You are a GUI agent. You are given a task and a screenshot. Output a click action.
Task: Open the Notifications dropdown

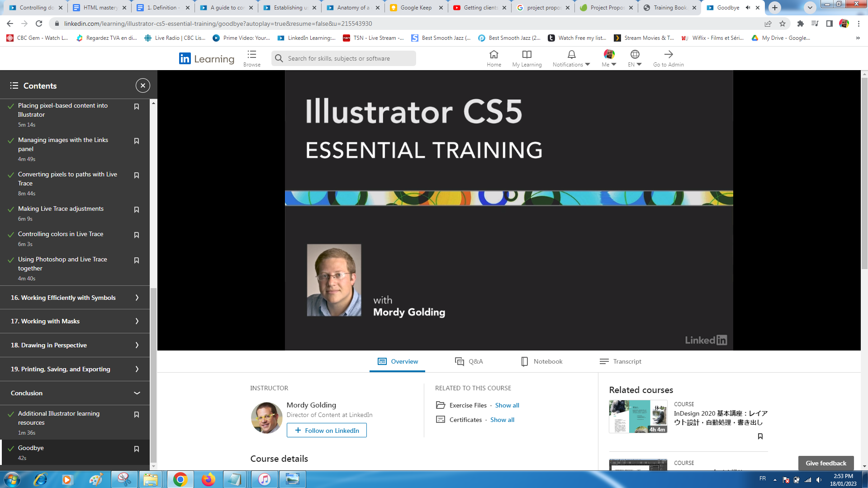pyautogui.click(x=571, y=58)
